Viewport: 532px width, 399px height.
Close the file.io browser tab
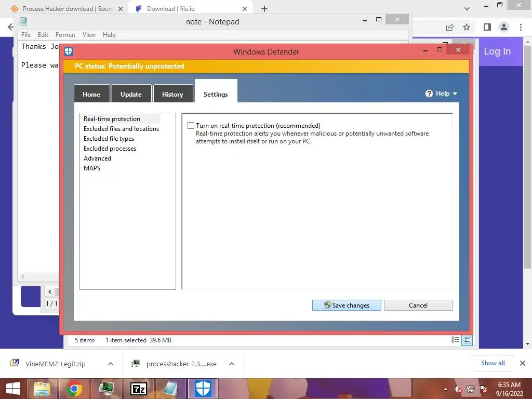tap(245, 9)
